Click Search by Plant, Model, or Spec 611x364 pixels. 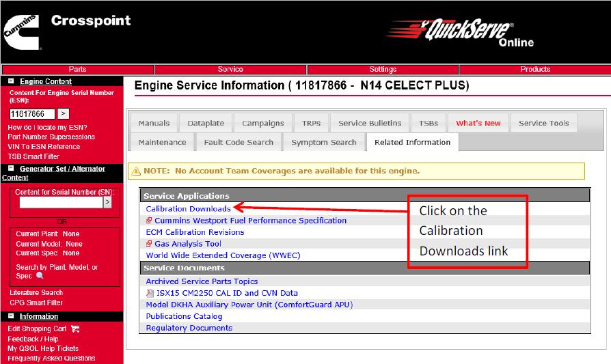(57, 271)
